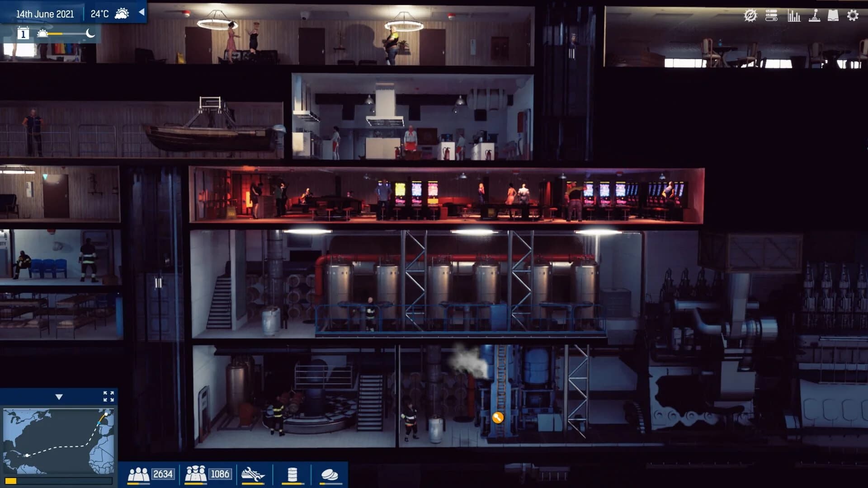Screen dimensions: 868x488
Task: Collapse the minimap using the down chevron
Action: coord(59,397)
